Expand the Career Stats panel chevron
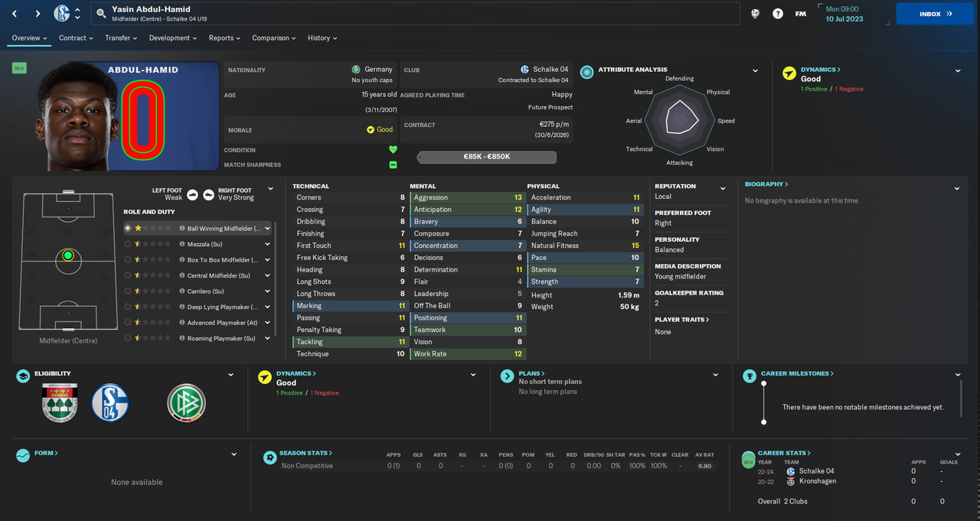Screen dimensions: 980x521 click(958, 454)
